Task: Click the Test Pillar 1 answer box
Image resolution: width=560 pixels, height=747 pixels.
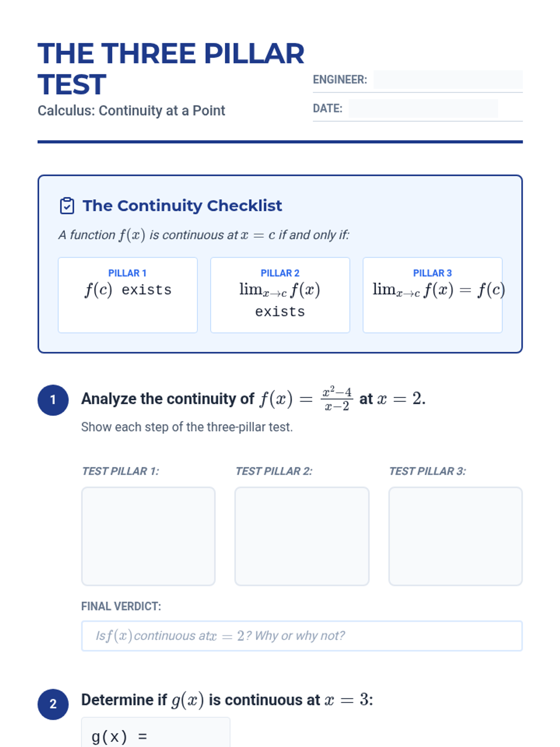Action: point(148,536)
